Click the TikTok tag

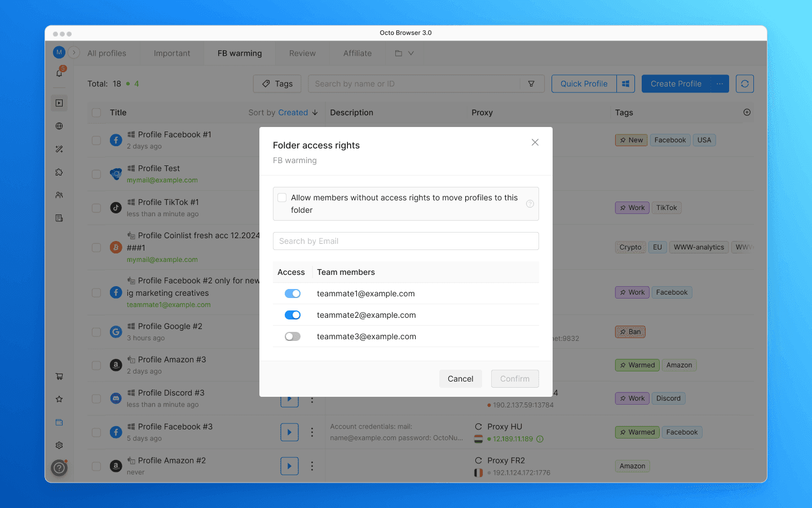point(667,208)
